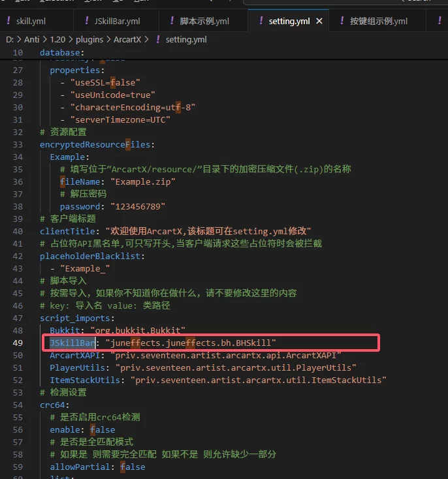Switch to the 按键组示例.yml tab
Screen dimensions: 448x479
pyautogui.click(x=378, y=21)
